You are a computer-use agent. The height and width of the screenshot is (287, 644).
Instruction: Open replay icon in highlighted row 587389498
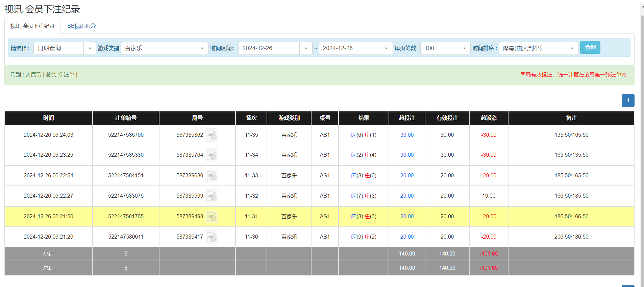212,217
